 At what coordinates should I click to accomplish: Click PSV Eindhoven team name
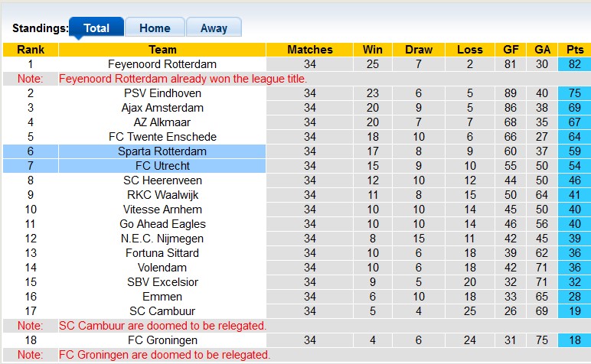[x=162, y=93]
